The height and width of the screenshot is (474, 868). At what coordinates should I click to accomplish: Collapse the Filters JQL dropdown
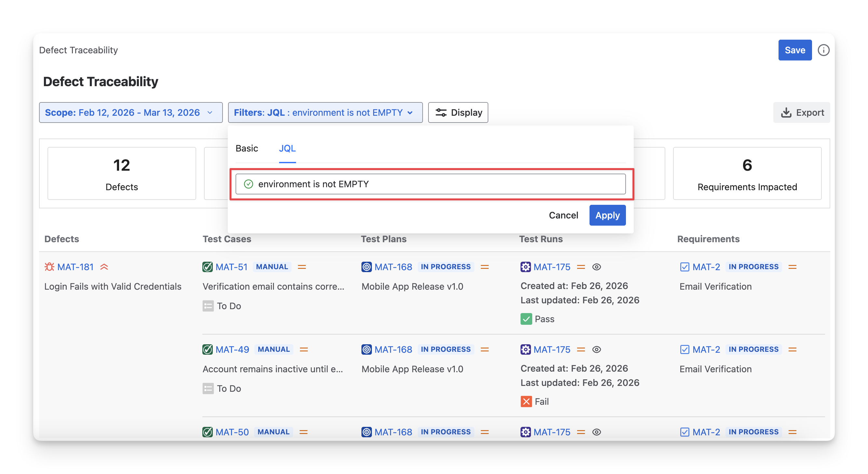(325, 112)
